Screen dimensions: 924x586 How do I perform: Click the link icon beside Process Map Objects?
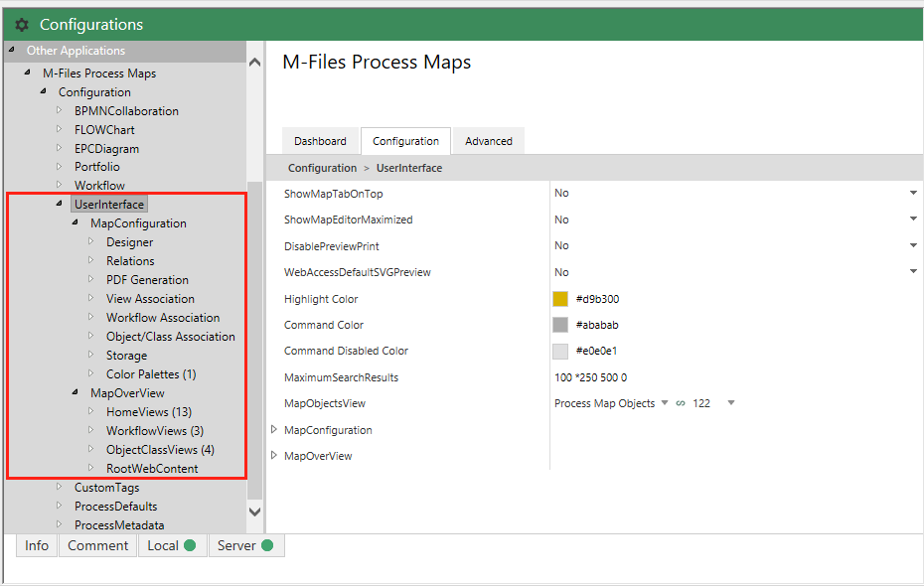pyautogui.click(x=681, y=403)
